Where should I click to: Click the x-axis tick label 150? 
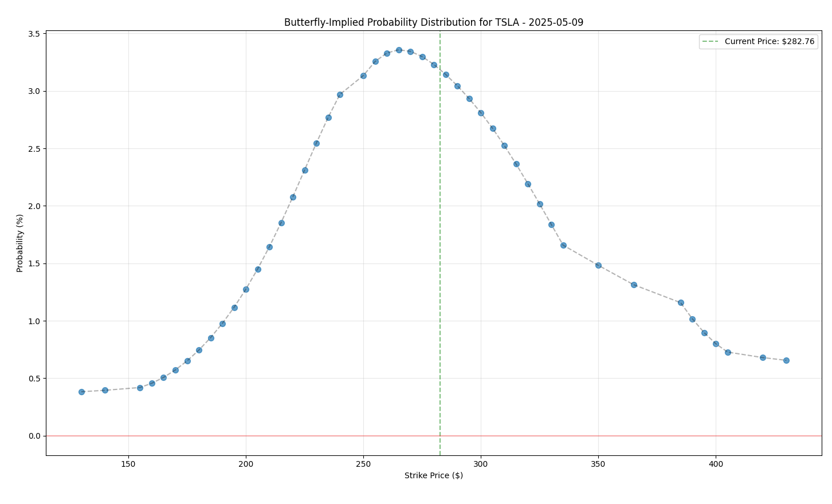point(128,464)
